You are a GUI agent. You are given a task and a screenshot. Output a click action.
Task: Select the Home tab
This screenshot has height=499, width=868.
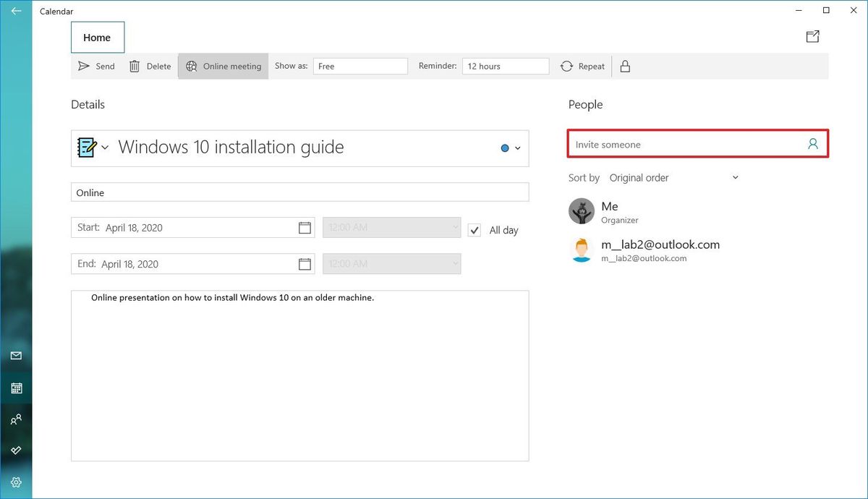click(x=97, y=38)
